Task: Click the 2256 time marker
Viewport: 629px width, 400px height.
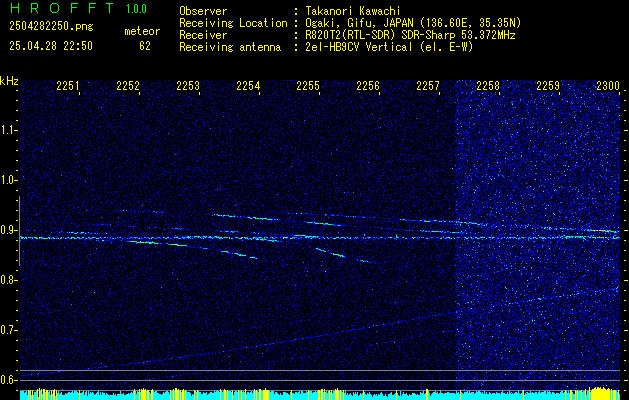Action: (x=368, y=85)
